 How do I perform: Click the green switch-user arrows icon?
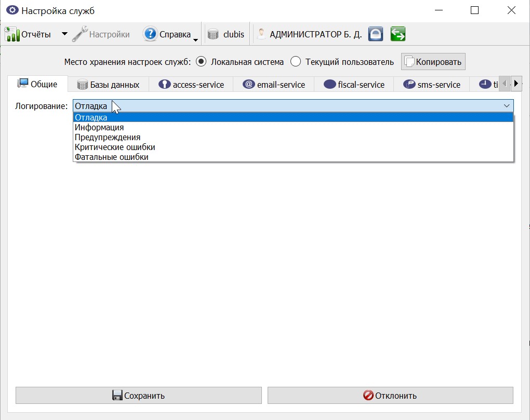click(x=398, y=34)
